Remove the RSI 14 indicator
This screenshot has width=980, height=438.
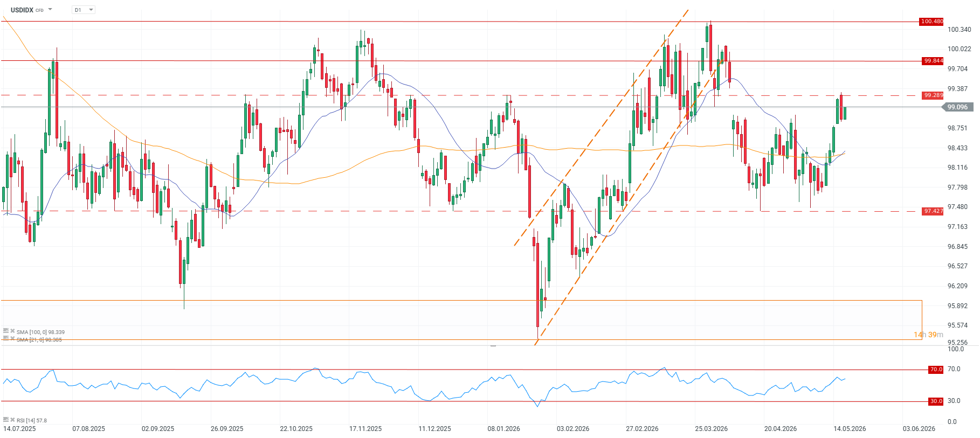(12, 420)
